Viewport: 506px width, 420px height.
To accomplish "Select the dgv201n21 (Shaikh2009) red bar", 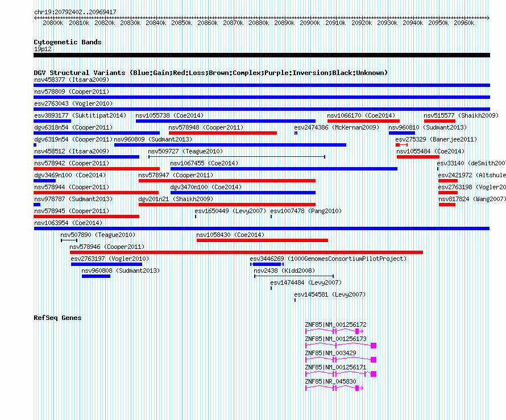I will coord(227,205).
